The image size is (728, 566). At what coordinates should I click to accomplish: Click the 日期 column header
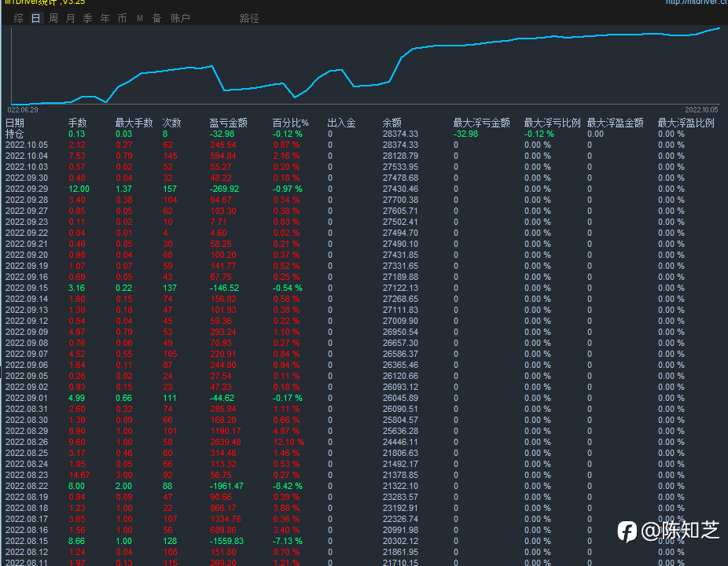(15, 123)
